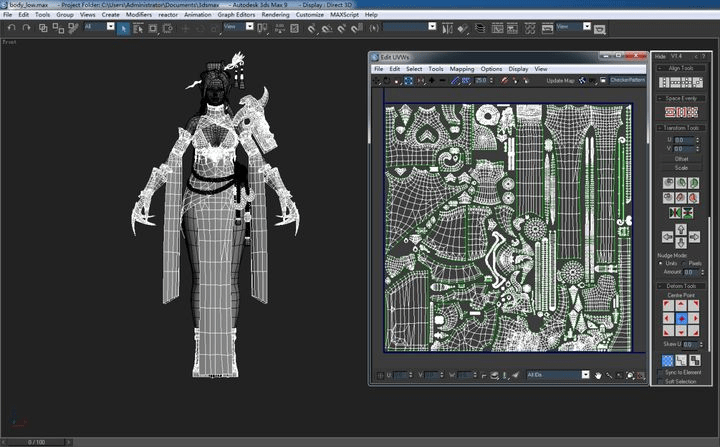Open the All IDs dropdown
Screen dimensions: 720x447
pos(557,375)
